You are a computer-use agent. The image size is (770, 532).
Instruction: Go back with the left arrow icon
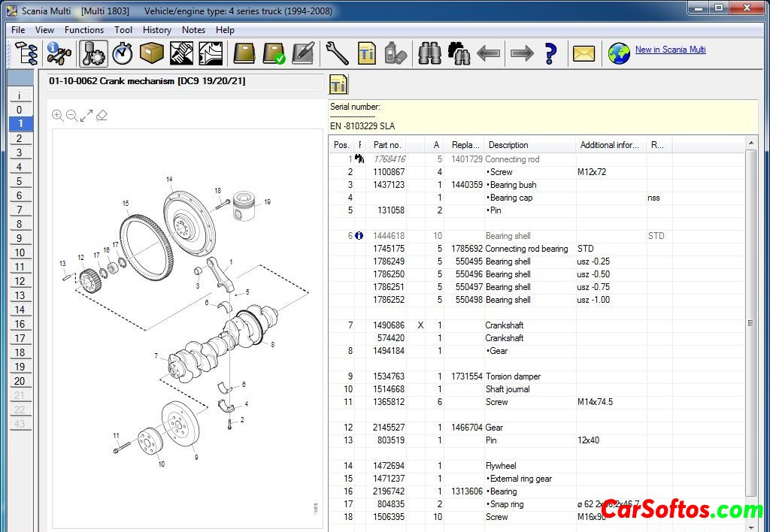click(489, 53)
